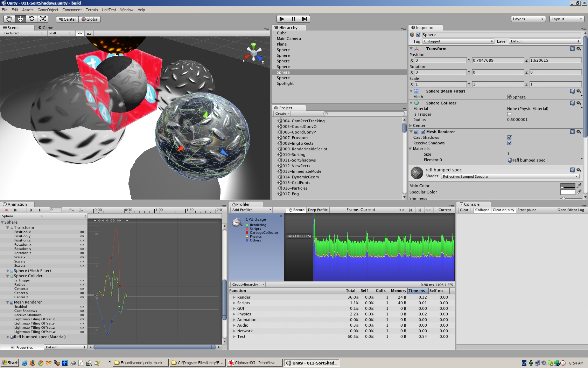Open Mesh Renderer gear settings menu
This screenshot has height=368, width=588.
coord(579,132)
